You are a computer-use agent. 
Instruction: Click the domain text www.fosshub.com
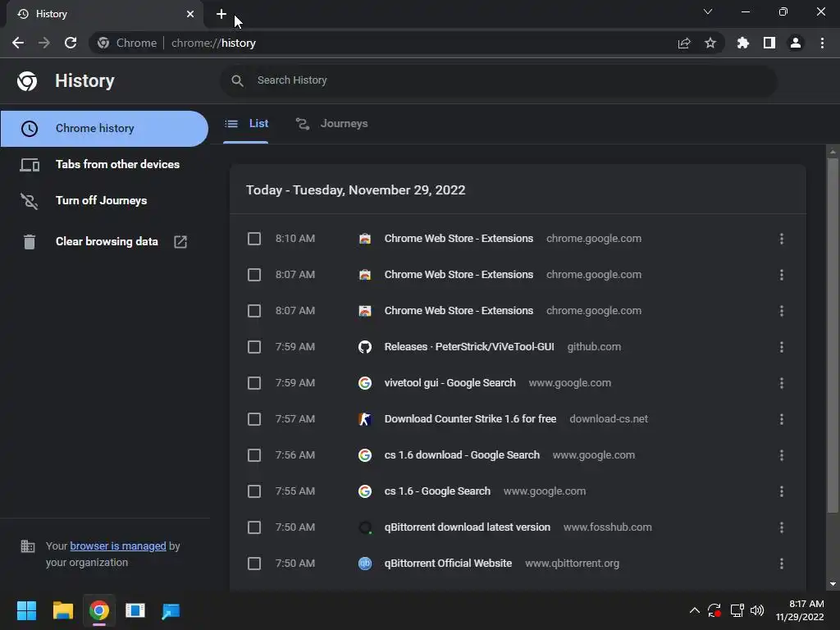[608, 527]
